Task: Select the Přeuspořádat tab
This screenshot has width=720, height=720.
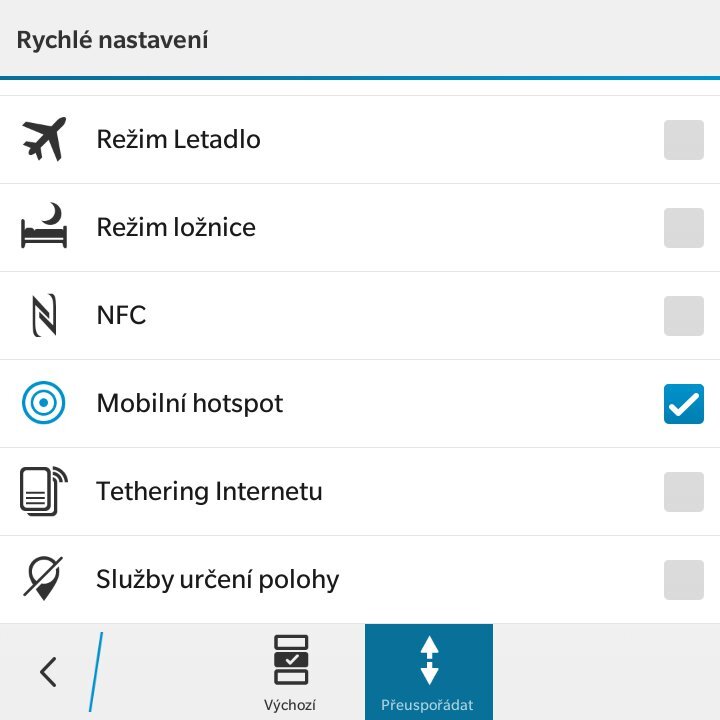Action: tap(428, 672)
